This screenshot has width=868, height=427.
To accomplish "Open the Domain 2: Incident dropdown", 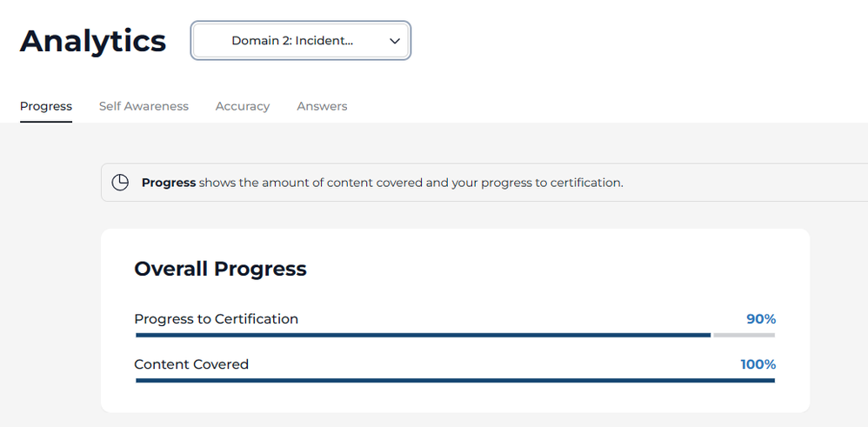I will (300, 41).
